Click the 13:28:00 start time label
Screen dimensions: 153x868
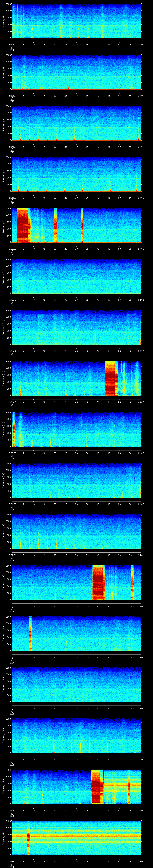12,351
